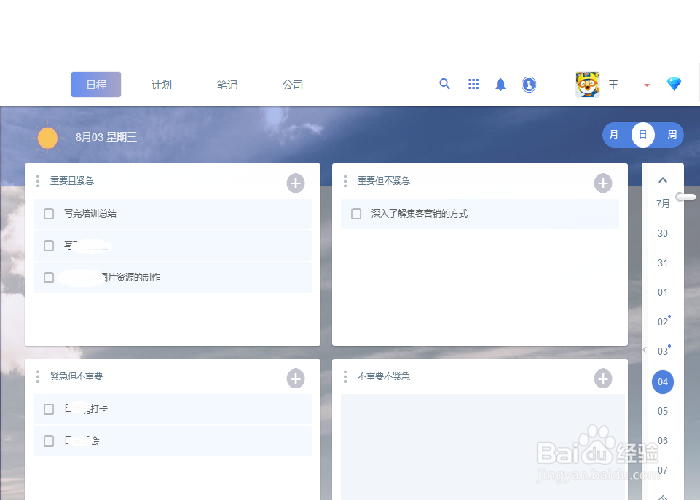
Task: Select date 31 in date strip
Action: (x=662, y=262)
